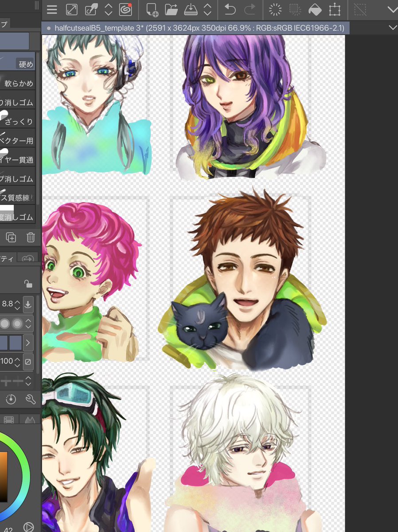
Task: Toggle the square-slash button beside the 100 value
Action: pos(28,362)
